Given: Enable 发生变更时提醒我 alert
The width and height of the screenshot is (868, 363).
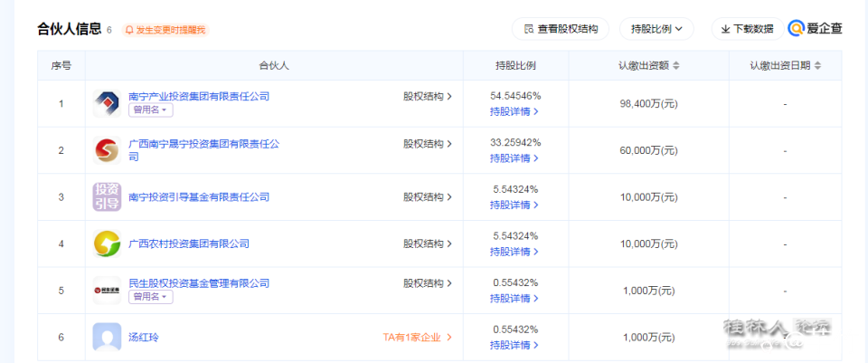Looking at the screenshot, I should (x=165, y=30).
